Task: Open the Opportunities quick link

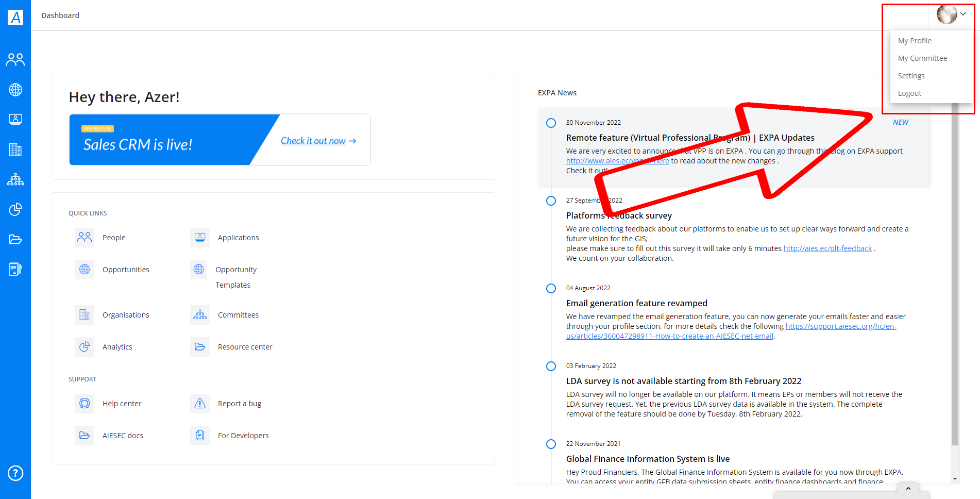Action: click(126, 270)
